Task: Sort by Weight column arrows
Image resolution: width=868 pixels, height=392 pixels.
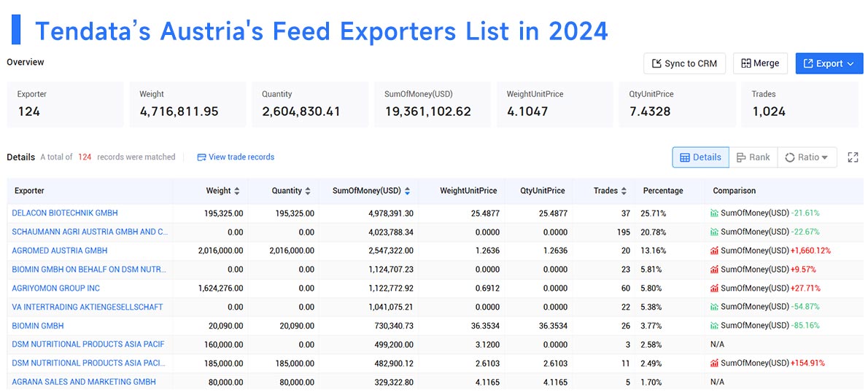Action: 237,191
